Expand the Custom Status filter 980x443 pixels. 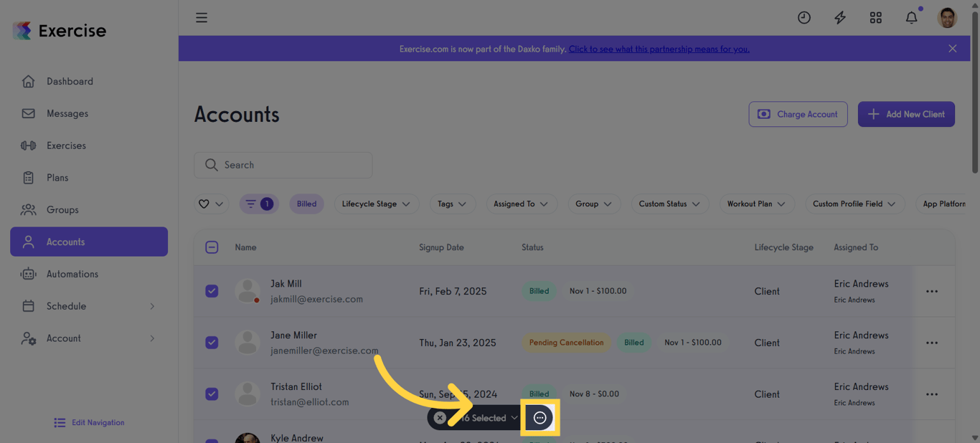[x=669, y=204]
